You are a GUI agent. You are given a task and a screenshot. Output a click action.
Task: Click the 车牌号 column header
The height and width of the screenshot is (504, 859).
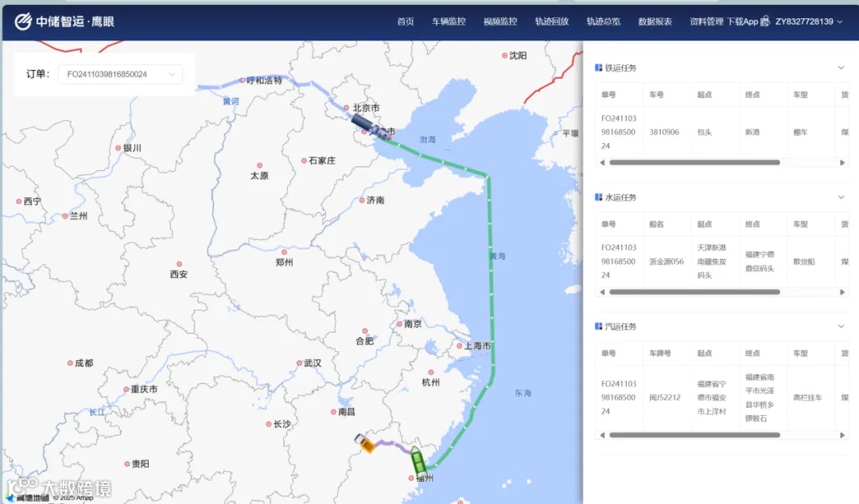coord(660,353)
